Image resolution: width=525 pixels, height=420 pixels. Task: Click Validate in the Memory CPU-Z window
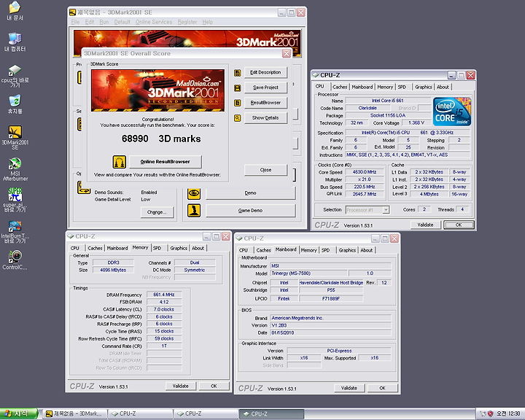click(x=181, y=386)
